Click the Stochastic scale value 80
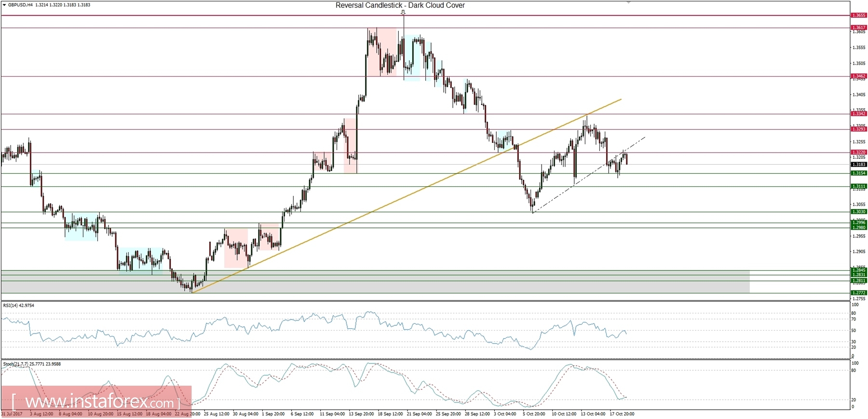 854,371
